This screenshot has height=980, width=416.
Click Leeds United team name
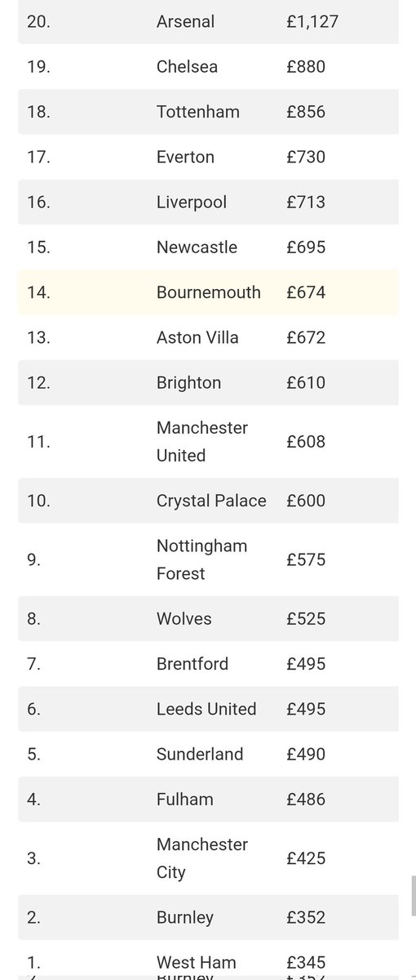coord(206,709)
